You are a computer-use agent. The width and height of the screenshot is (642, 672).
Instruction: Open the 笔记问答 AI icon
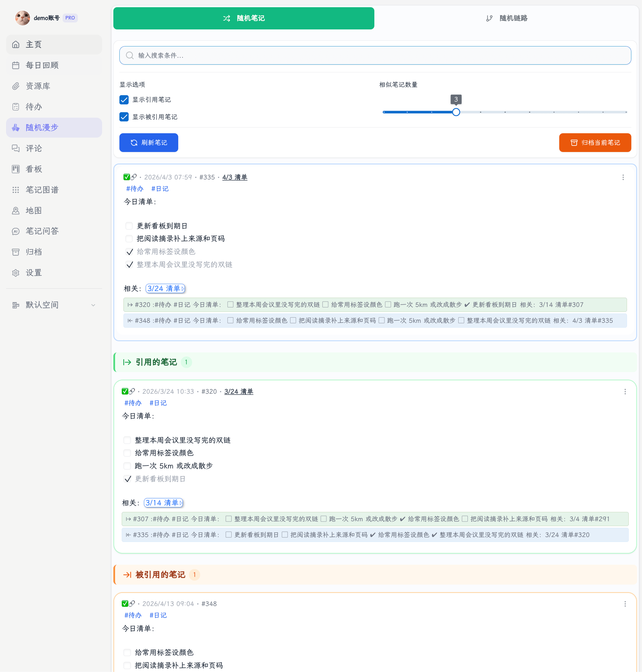16,231
